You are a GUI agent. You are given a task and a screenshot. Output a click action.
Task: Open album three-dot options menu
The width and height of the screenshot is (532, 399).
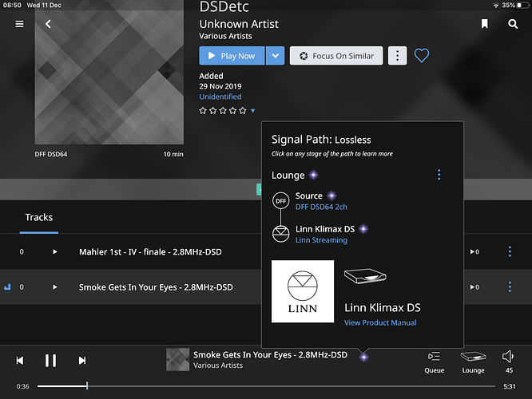pos(397,56)
